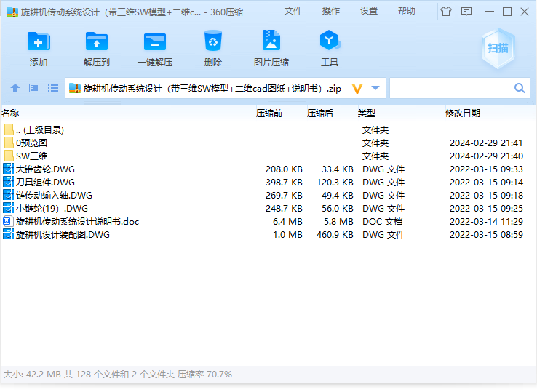Select the file name 大锥齿轮.DWG
Screen dimensions: 537x392
click(45, 169)
